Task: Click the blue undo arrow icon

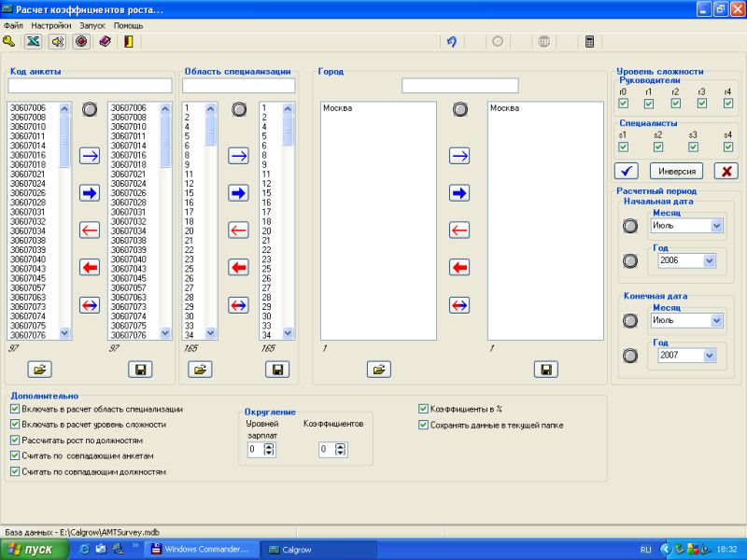Action: [452, 41]
